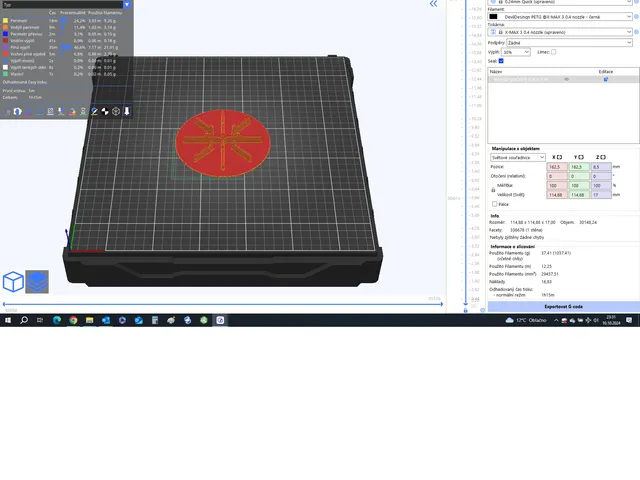Image resolution: width=640 pixels, height=480 pixels.
Task: Click Otočení X rotation input field
Action: click(x=557, y=176)
